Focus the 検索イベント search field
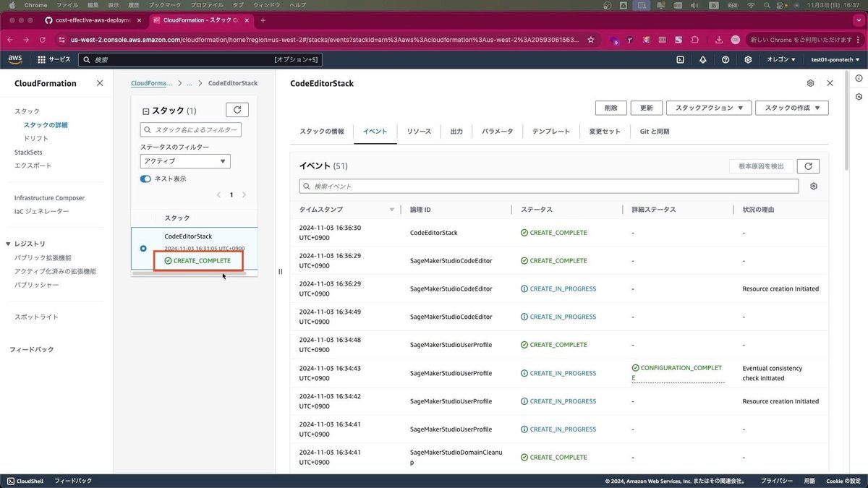This screenshot has height=488, width=868. point(549,187)
